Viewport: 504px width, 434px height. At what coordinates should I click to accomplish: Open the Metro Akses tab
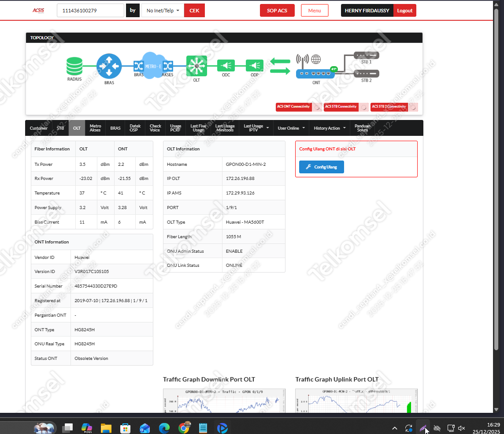point(95,128)
